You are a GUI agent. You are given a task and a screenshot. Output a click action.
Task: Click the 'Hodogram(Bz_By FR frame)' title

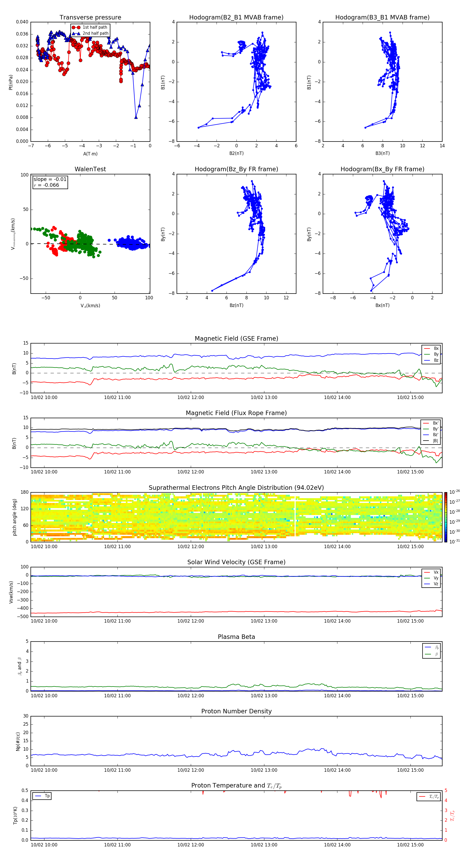236,169
